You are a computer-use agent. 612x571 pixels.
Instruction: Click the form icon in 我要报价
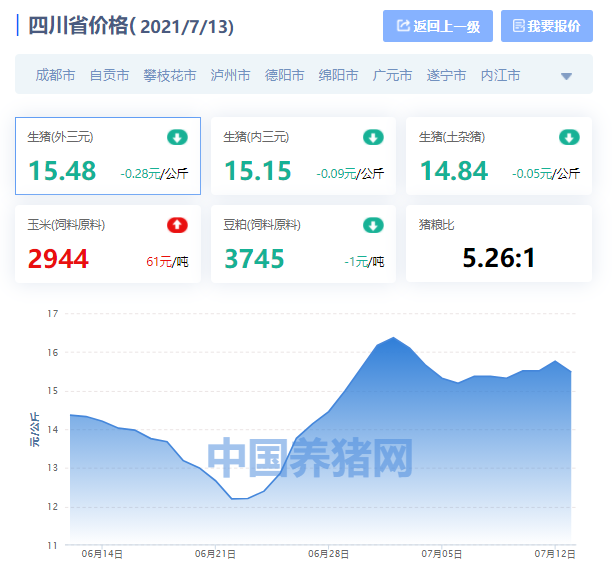click(x=518, y=26)
